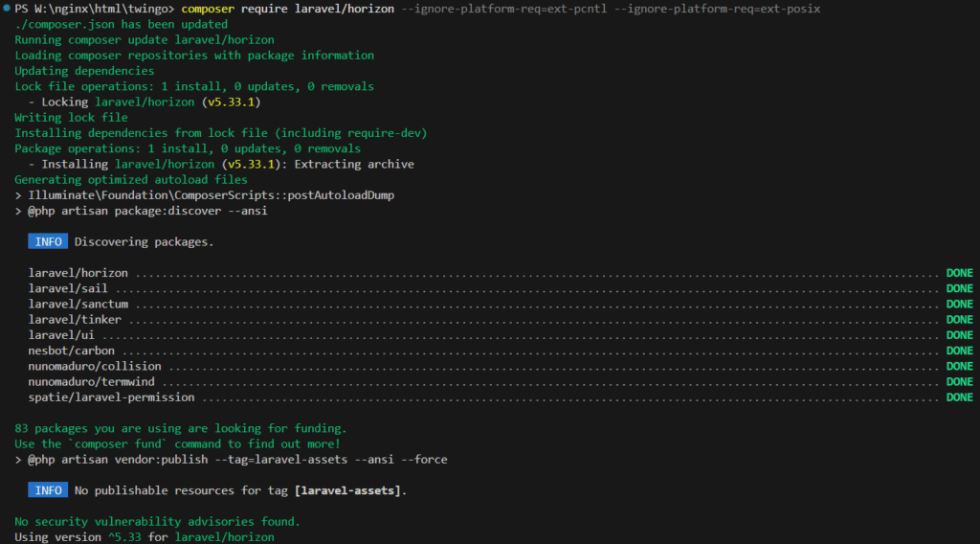Screen dimensions: 980x544
Task: Click the 'spatie/laravel-permission' package name
Action: 111,397
